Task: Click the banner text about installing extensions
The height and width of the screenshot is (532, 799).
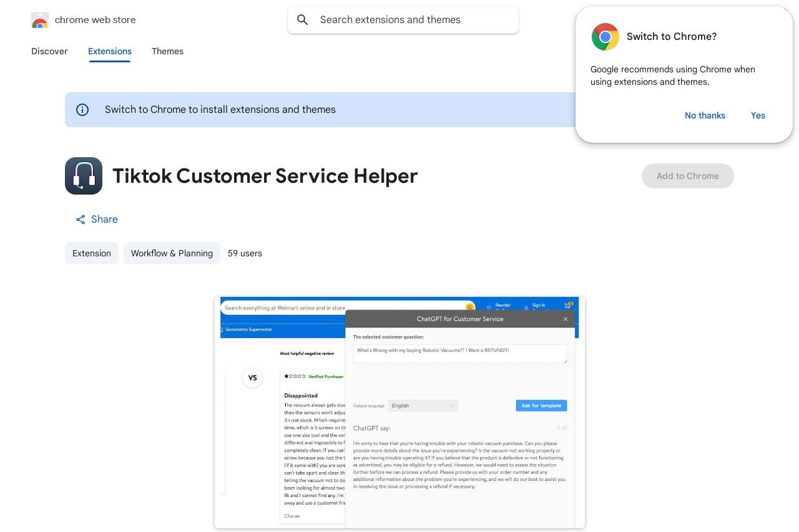Action: [220, 110]
